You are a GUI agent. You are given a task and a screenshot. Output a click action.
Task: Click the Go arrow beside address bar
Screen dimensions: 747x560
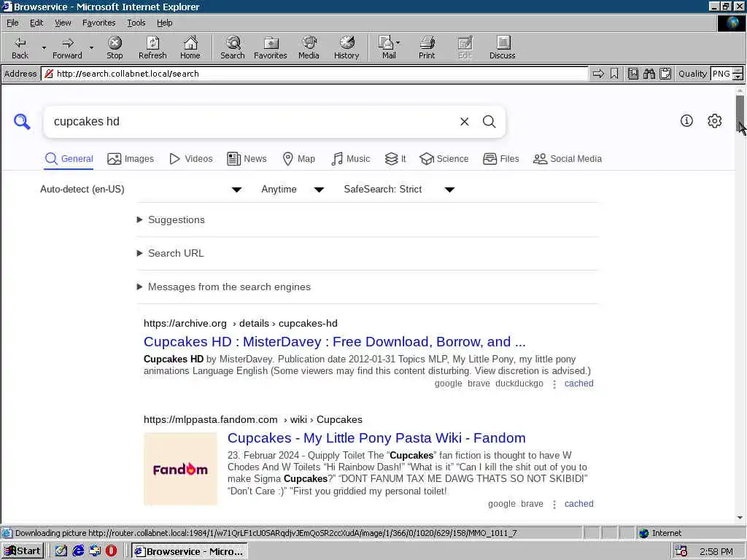coord(598,74)
